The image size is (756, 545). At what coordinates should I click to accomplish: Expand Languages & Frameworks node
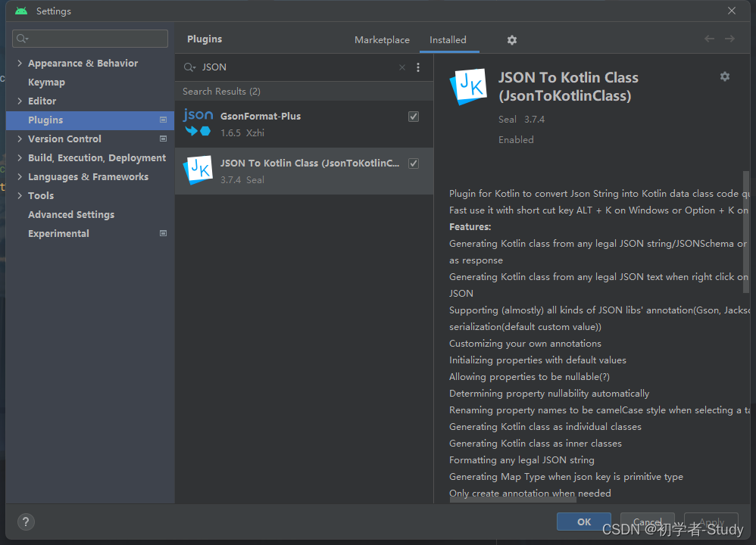(x=20, y=177)
